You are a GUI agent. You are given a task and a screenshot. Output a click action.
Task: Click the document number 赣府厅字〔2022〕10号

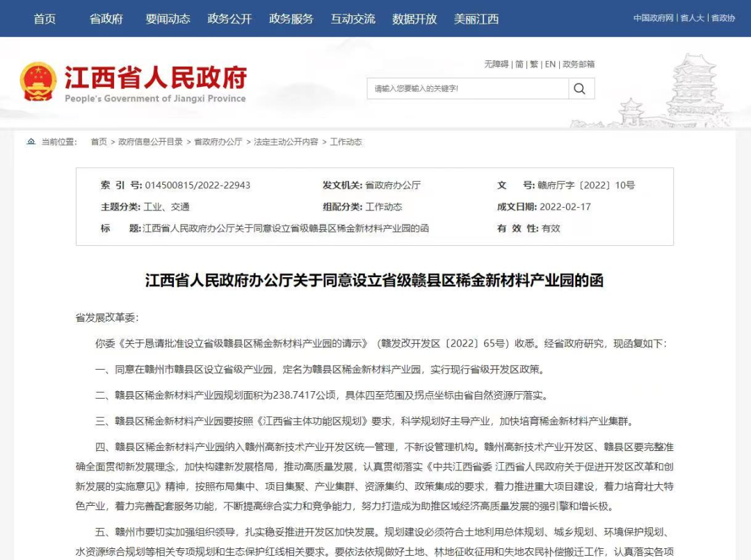tap(586, 186)
